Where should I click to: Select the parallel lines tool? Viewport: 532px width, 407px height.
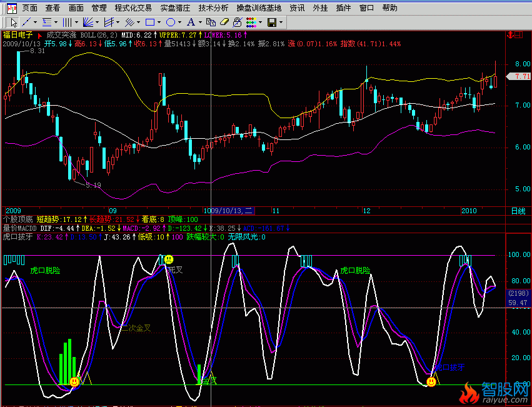129,23
